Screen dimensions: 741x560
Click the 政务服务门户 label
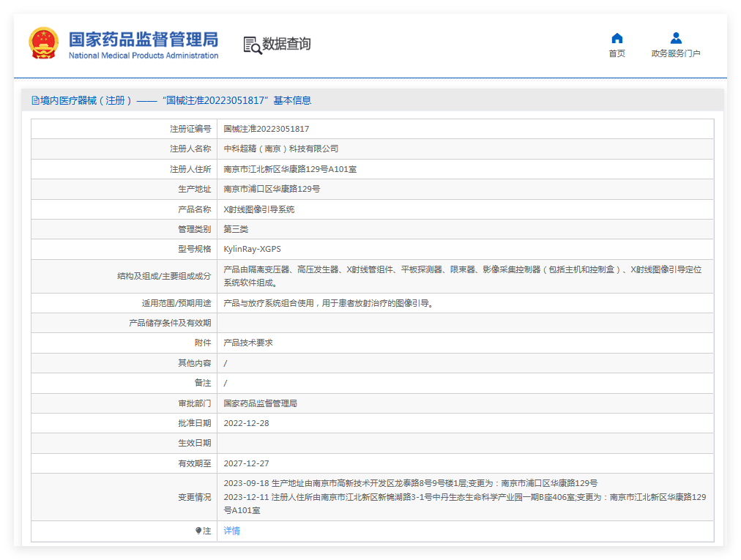[676, 53]
